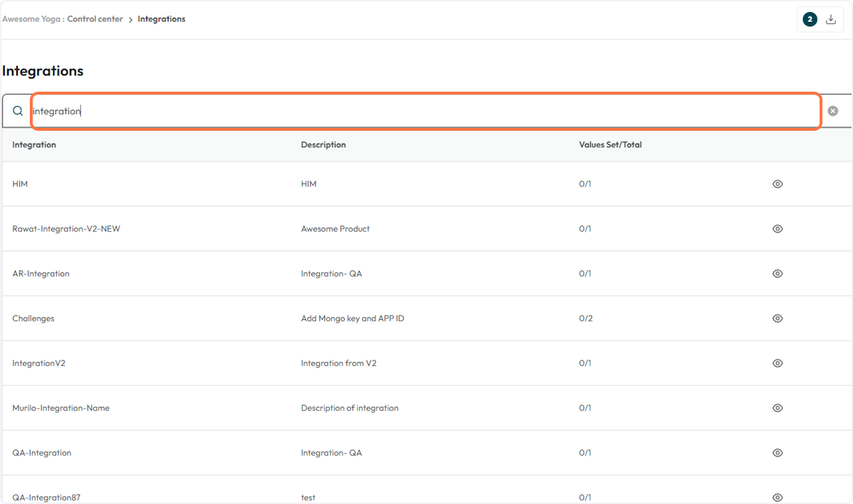Open the badge showing 2 pending items

pyautogui.click(x=810, y=19)
